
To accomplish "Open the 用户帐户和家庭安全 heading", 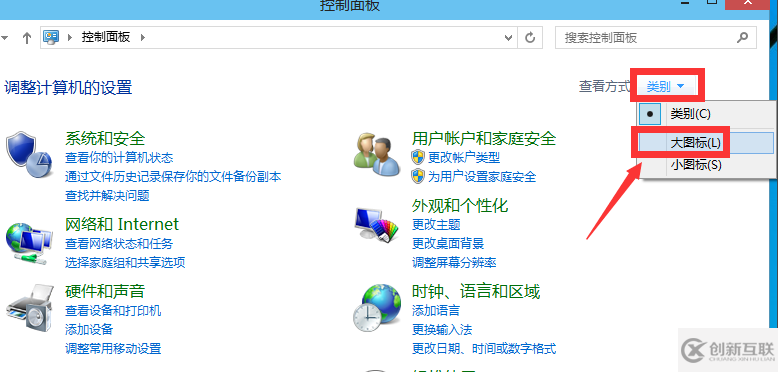I will 484,138.
